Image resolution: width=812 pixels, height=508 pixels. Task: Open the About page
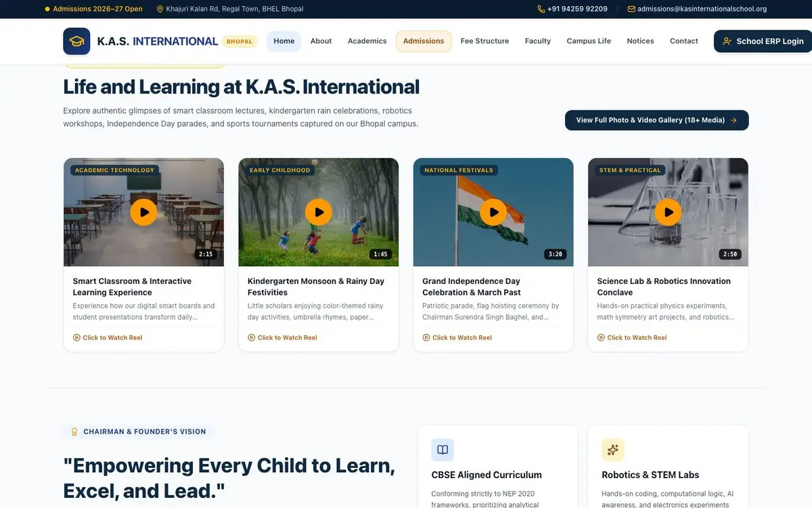(x=321, y=41)
